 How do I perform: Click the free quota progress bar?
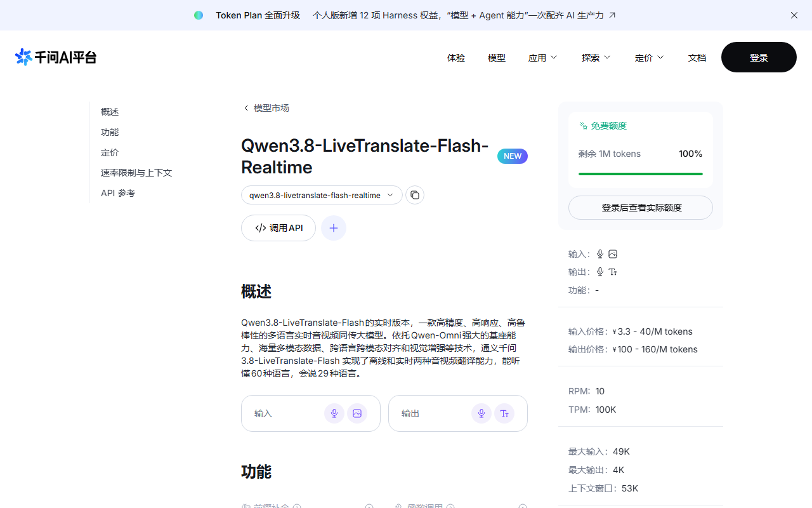point(641,174)
